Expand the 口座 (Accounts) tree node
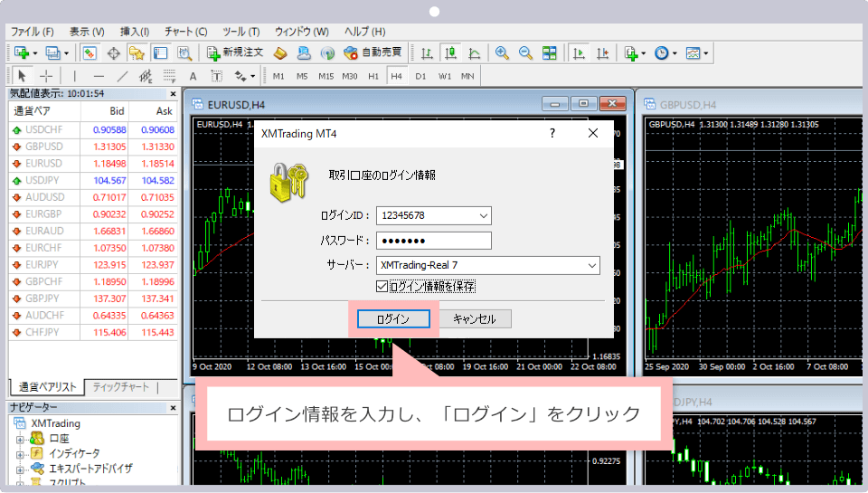Image resolution: width=868 pixels, height=493 pixels. pyautogui.click(x=19, y=438)
